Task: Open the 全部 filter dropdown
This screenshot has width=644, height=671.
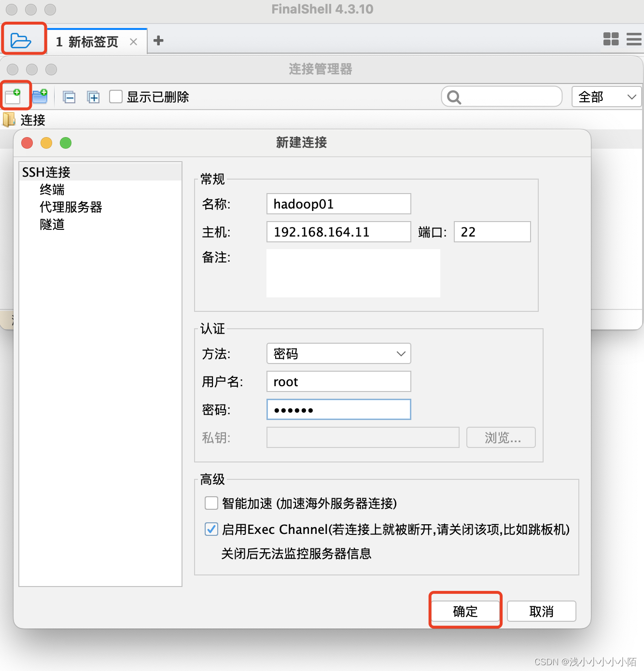Action: 607,97
